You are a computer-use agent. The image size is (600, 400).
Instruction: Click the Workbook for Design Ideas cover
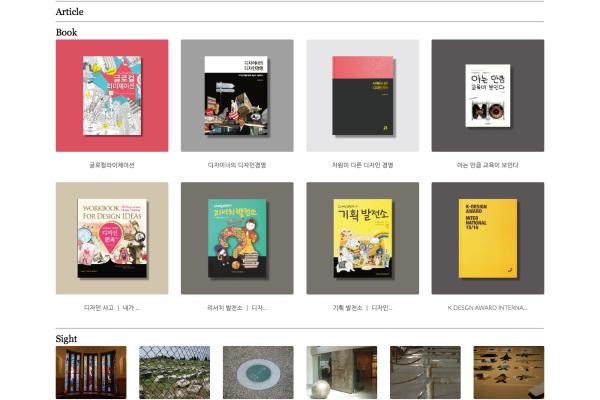(112, 238)
